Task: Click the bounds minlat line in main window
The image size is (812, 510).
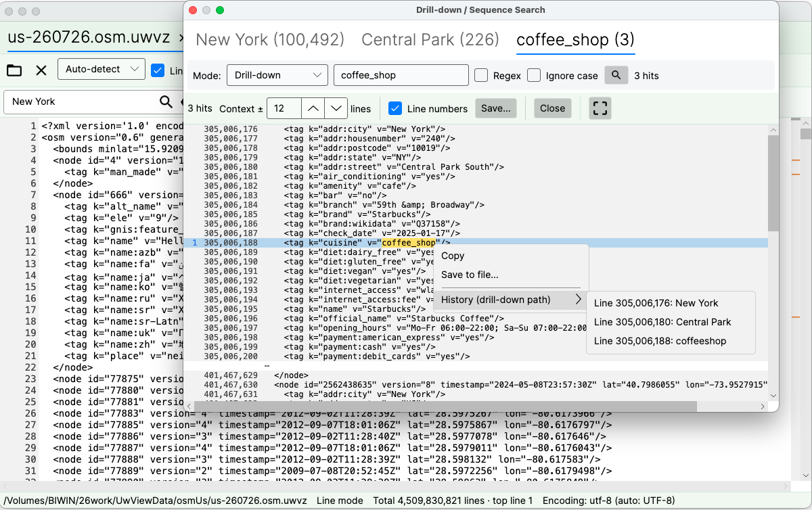Action: pyautogui.click(x=118, y=149)
